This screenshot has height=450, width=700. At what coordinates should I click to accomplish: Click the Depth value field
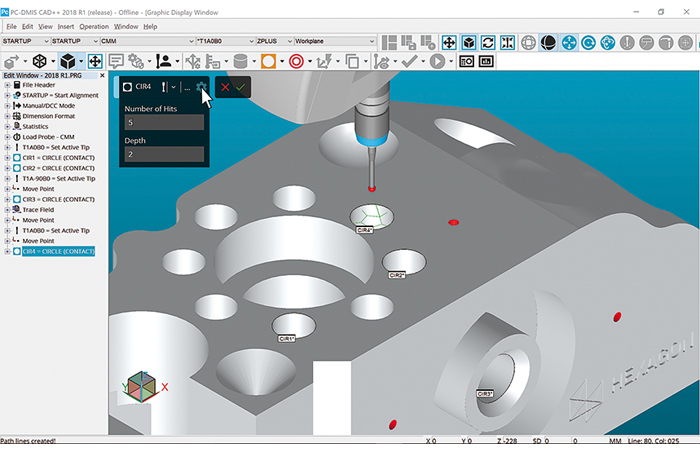[164, 154]
